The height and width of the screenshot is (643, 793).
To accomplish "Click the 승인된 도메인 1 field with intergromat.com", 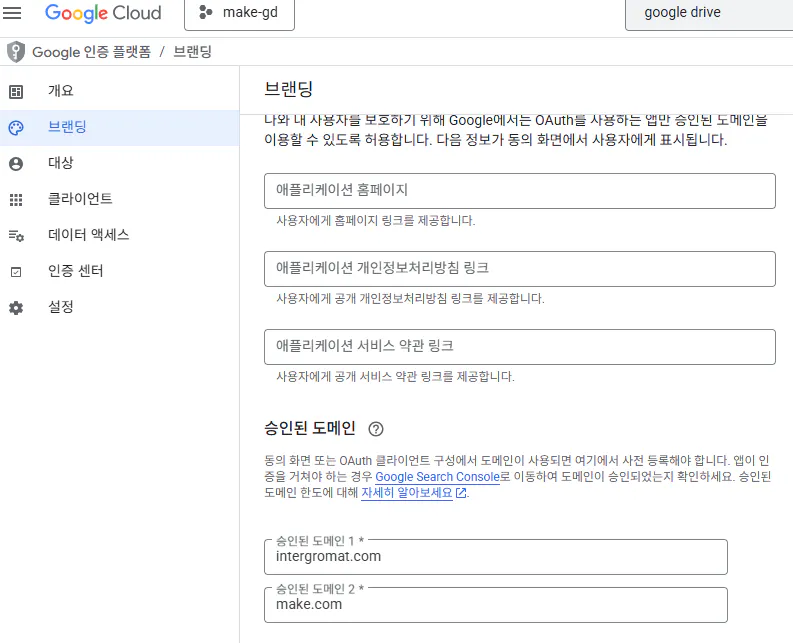I will click(x=496, y=556).
